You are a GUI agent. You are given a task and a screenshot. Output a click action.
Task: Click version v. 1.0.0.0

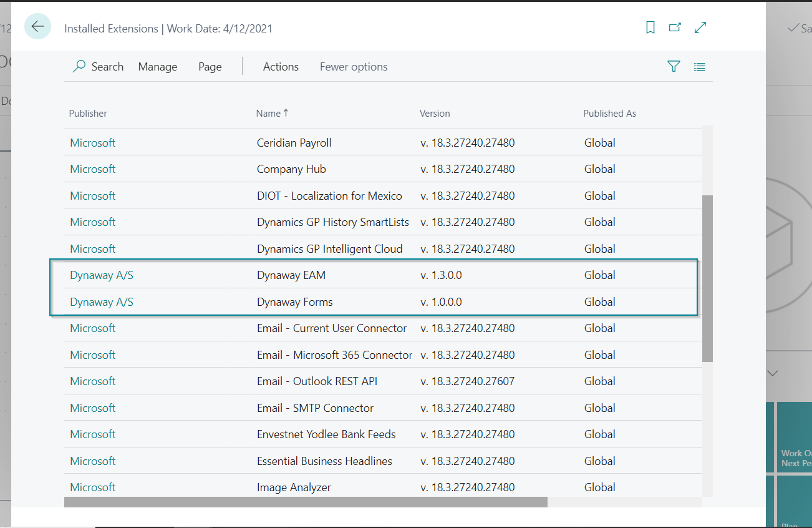pyautogui.click(x=441, y=302)
